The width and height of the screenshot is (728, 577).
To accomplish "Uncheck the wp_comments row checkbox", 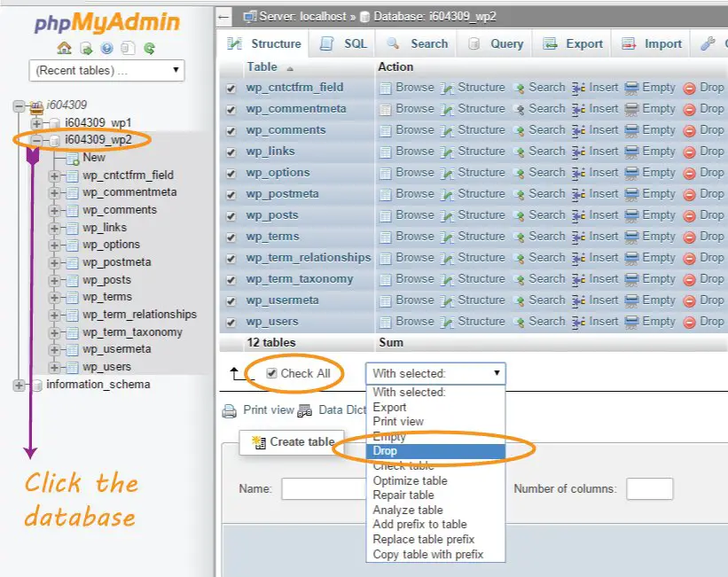I will (231, 131).
